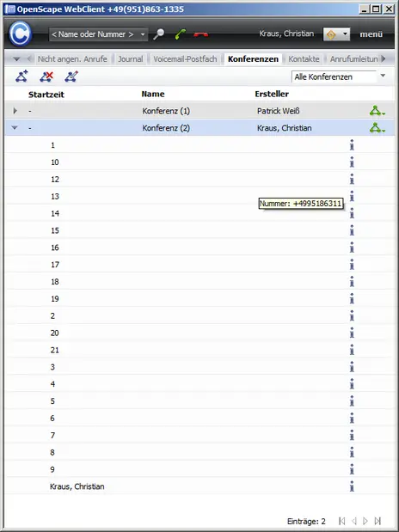
Task: Click the red hang-up handset icon
Action: 200,34
